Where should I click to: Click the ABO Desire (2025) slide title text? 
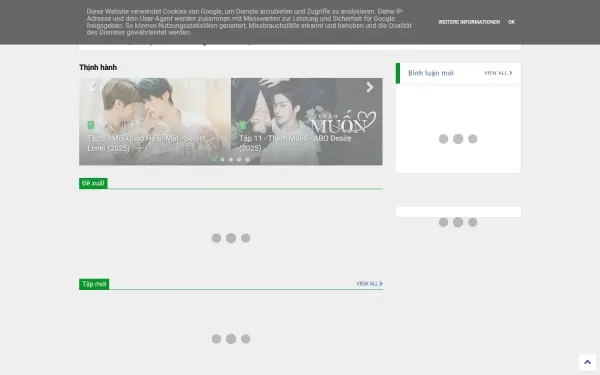click(295, 143)
